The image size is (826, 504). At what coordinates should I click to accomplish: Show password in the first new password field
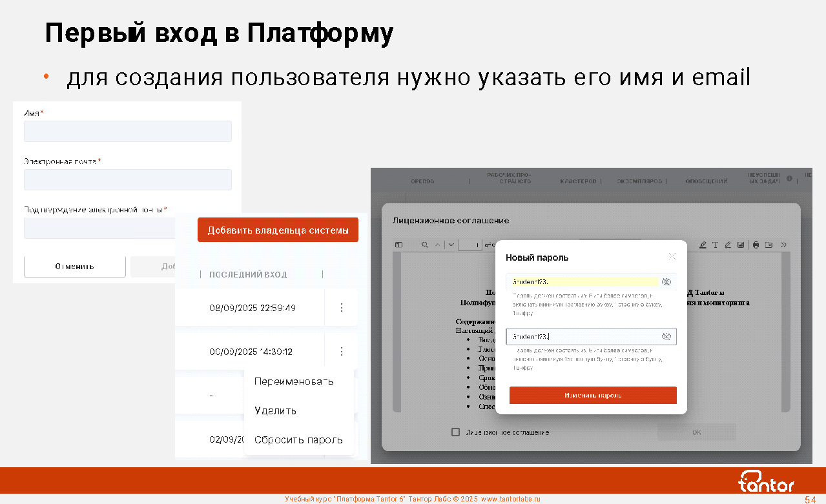point(666,282)
